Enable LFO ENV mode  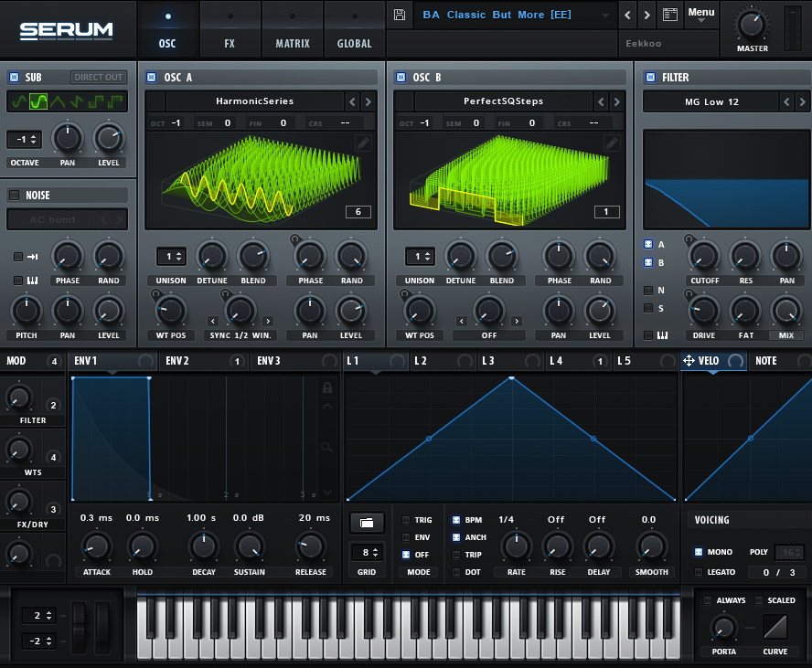pyautogui.click(x=406, y=537)
